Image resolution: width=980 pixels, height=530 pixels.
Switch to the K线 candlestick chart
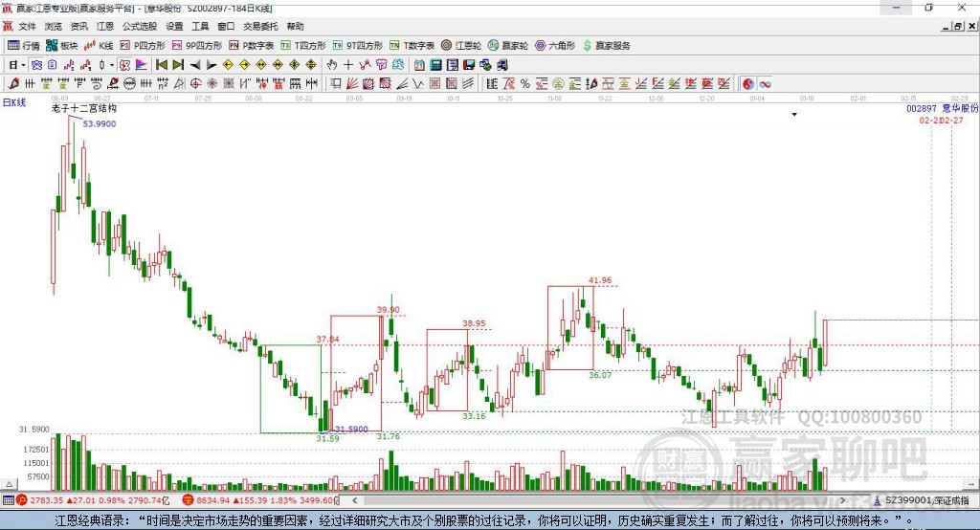pyautogui.click(x=99, y=46)
